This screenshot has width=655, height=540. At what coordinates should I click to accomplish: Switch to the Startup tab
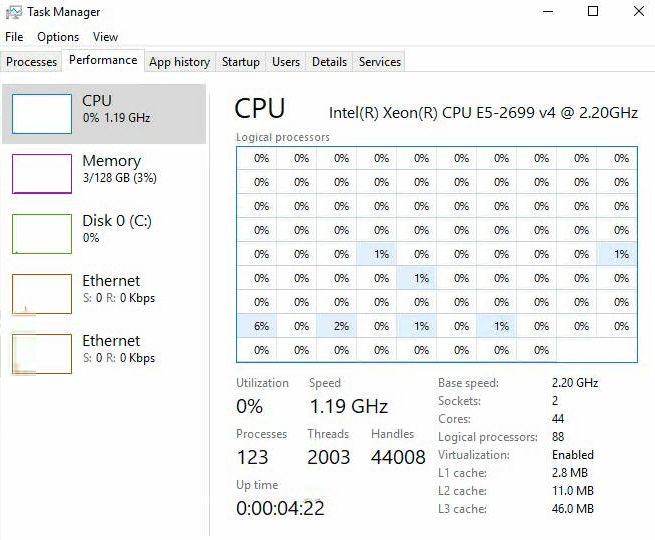241,62
